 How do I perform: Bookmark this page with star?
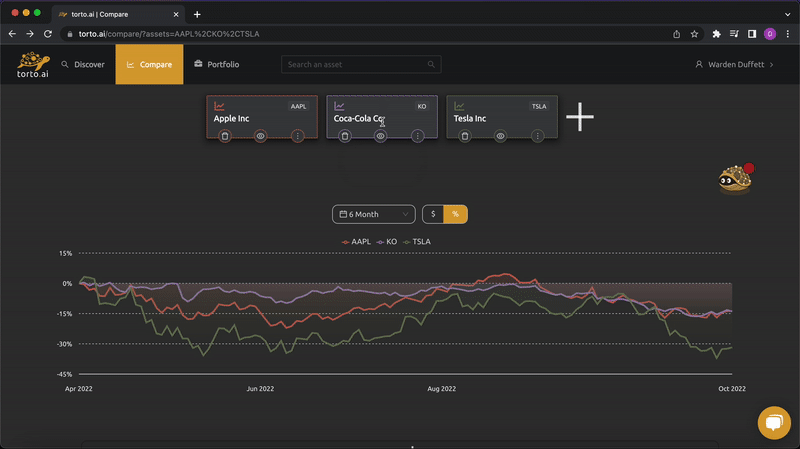[694, 34]
